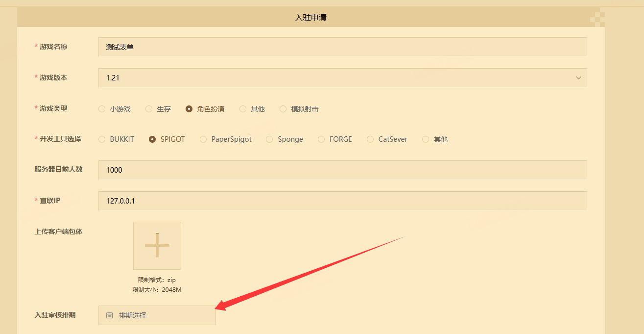Select the FORGE development tool

pyautogui.click(x=321, y=139)
